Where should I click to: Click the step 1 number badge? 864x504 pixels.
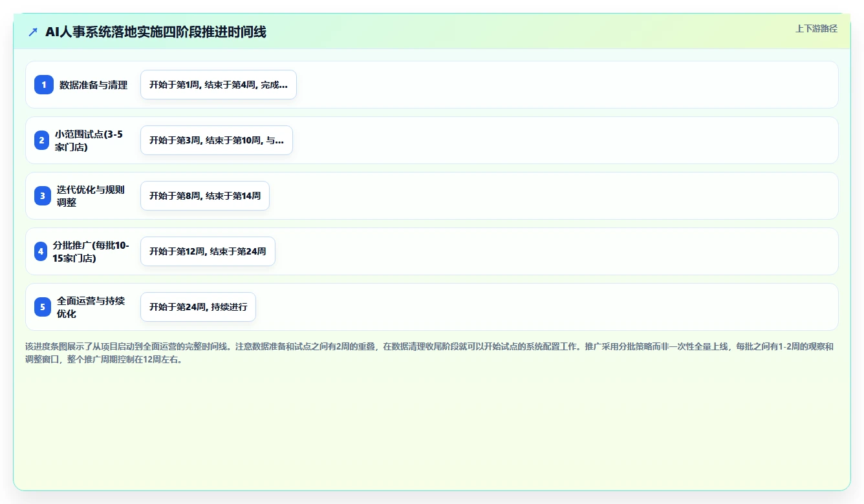(44, 85)
